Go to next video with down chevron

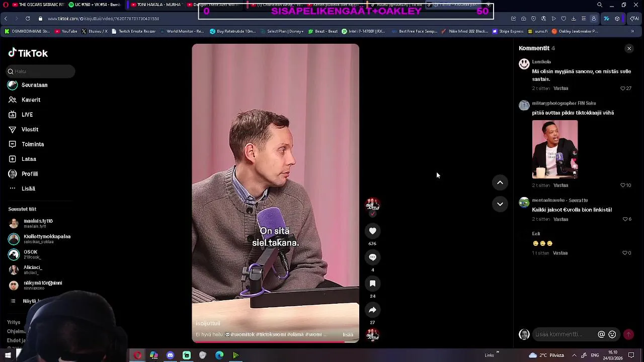click(500, 204)
